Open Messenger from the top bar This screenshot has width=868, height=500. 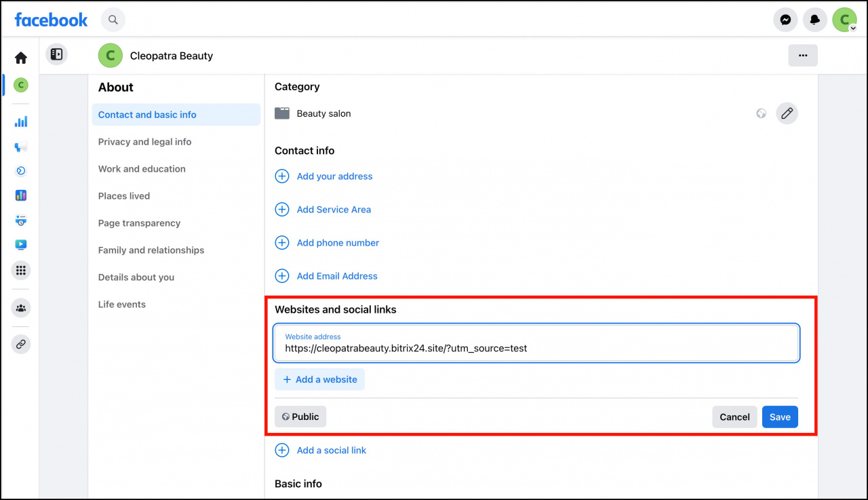tap(785, 20)
